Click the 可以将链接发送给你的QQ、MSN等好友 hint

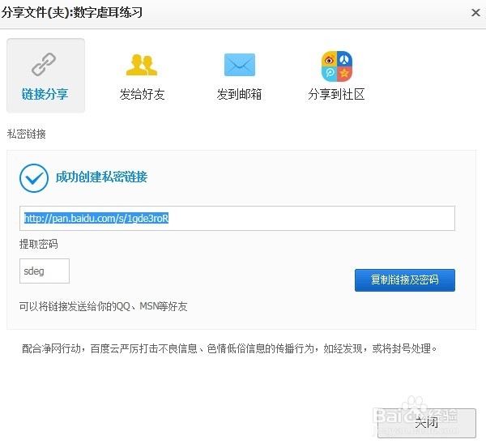[103, 306]
